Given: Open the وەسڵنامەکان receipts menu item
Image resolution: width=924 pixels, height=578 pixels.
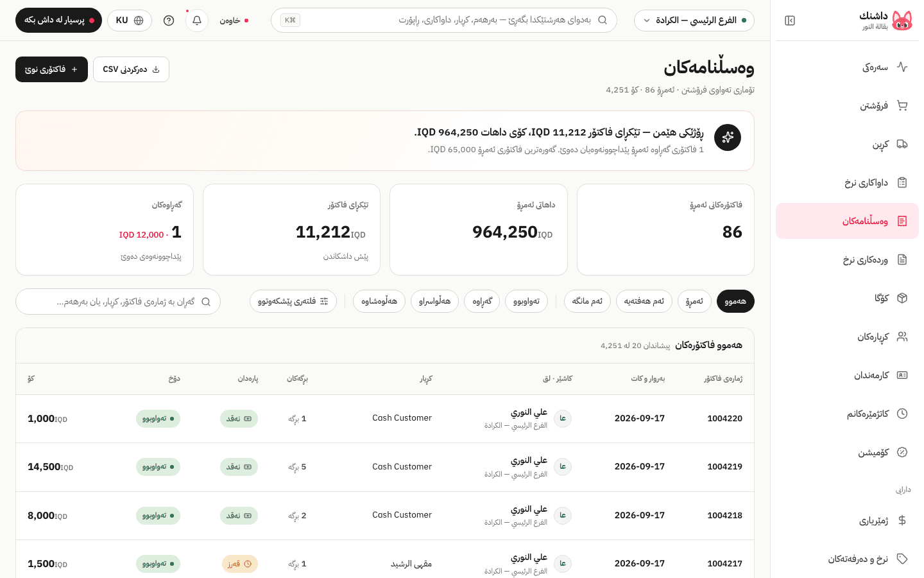Looking at the screenshot, I should click(x=847, y=221).
